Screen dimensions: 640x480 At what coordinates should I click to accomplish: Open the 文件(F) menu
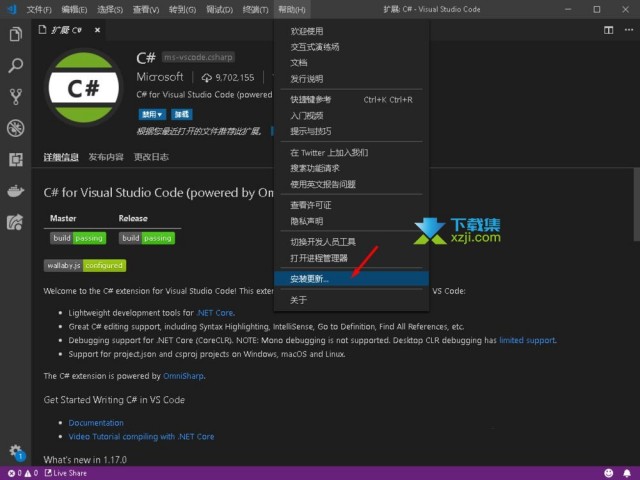39,9
